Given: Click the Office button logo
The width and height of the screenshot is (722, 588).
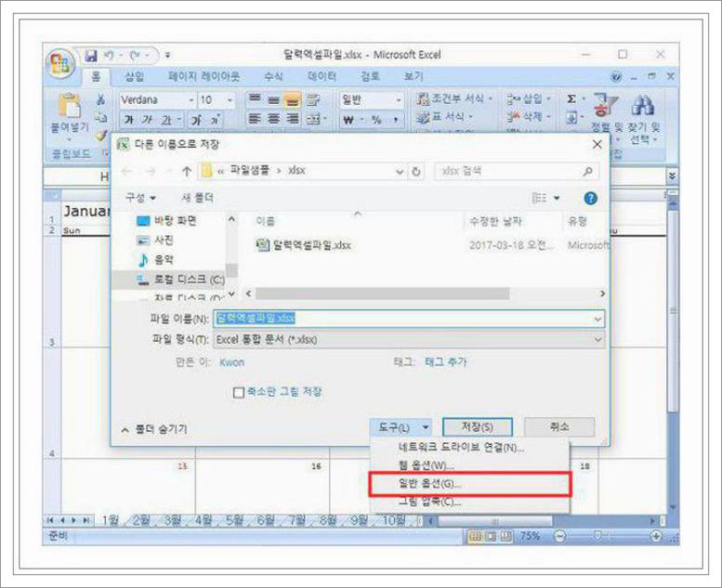Looking at the screenshot, I should (60, 63).
